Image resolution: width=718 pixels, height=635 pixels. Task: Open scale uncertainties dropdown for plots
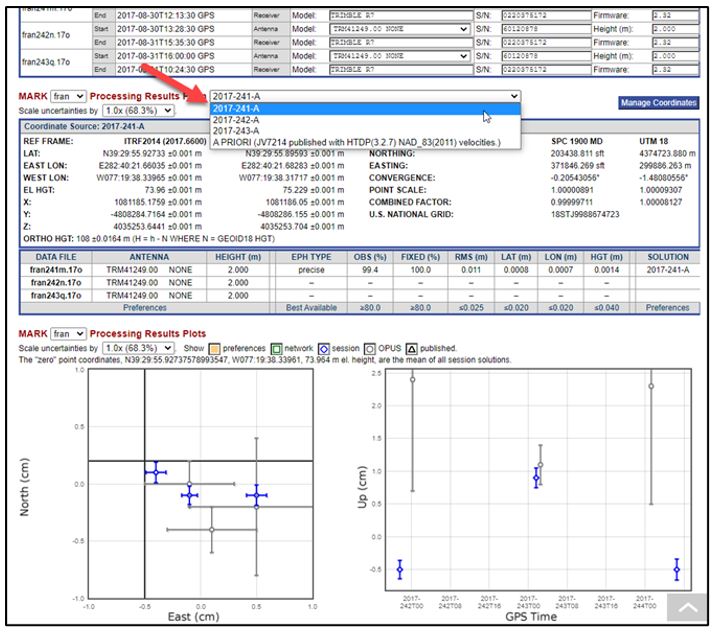tap(138, 348)
